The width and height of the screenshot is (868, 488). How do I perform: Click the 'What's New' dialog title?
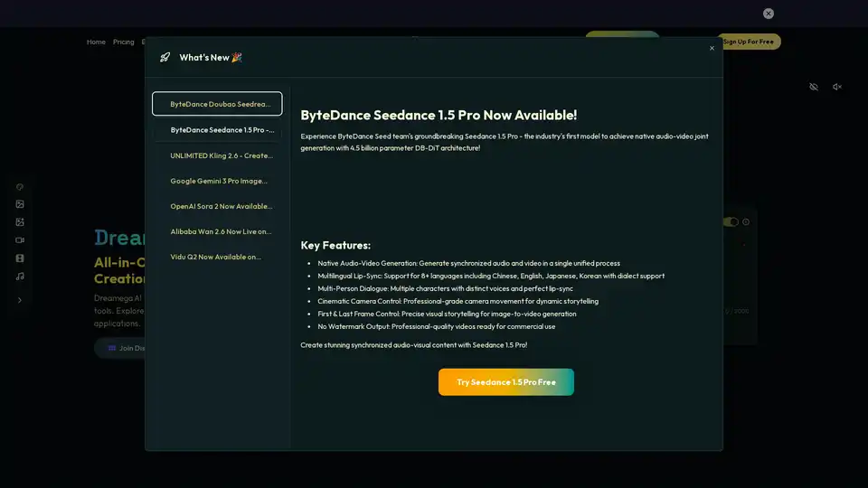211,57
